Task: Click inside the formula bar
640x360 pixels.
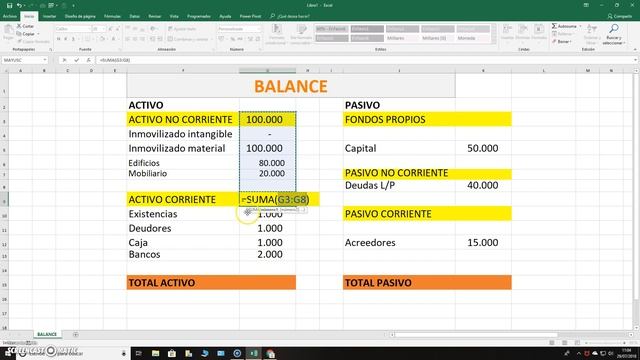Action: (363, 60)
